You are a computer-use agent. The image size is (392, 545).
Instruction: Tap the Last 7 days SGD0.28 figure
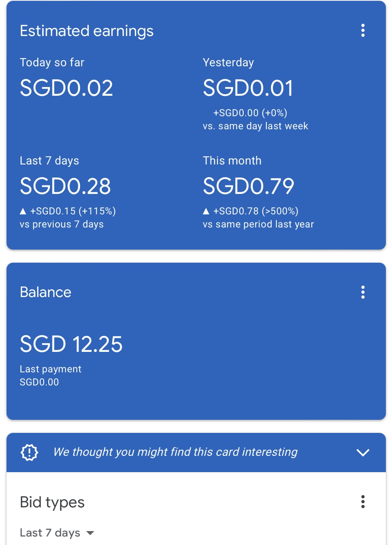65,186
